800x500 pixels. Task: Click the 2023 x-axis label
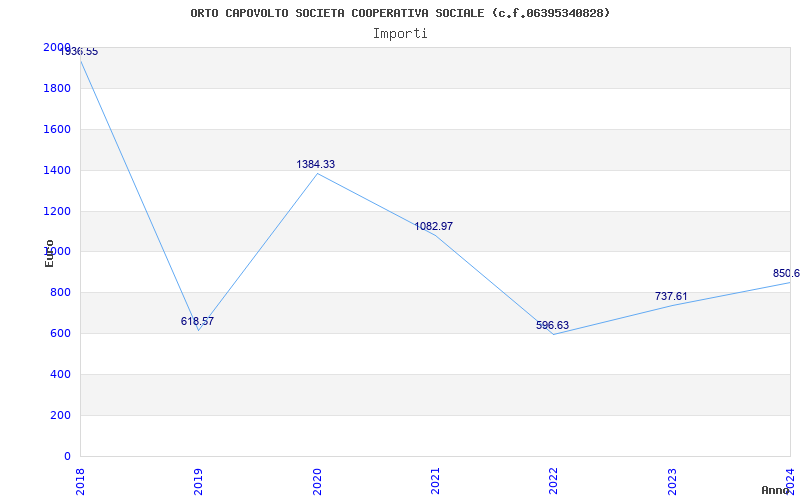(x=672, y=482)
